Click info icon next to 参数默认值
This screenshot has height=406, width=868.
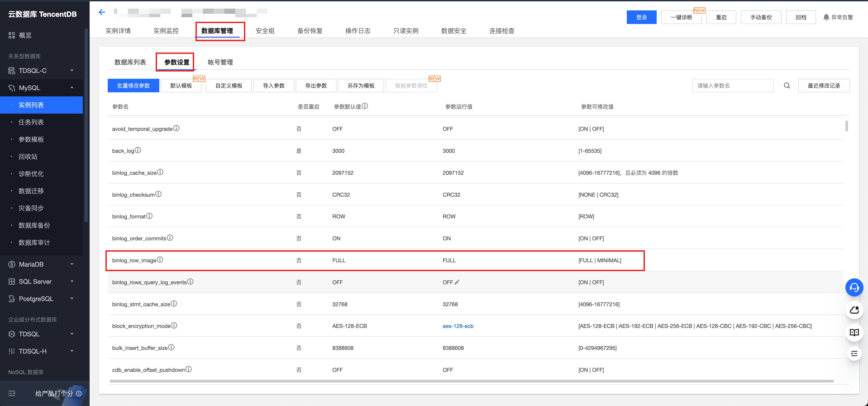coord(365,106)
